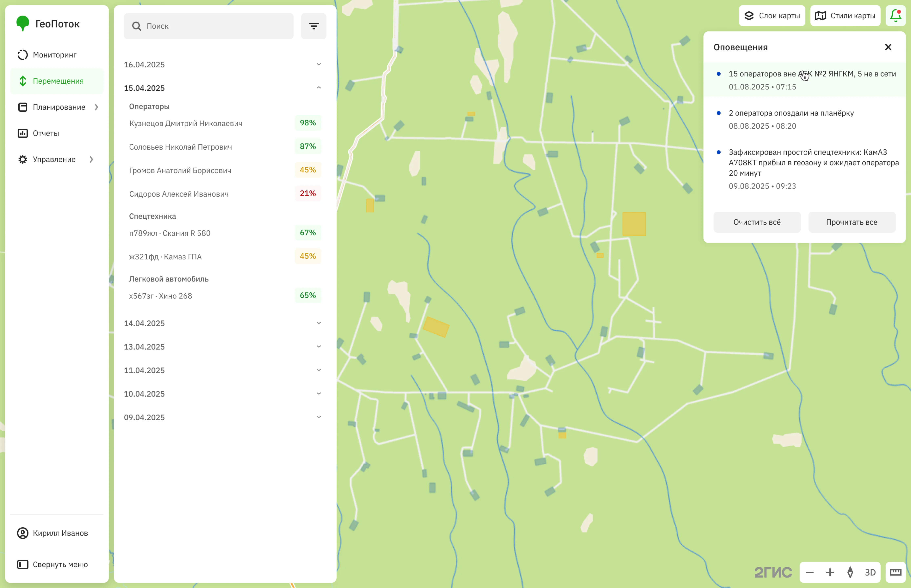911x588 pixels.
Task: Click the Очистить всё button
Action: pyautogui.click(x=756, y=222)
